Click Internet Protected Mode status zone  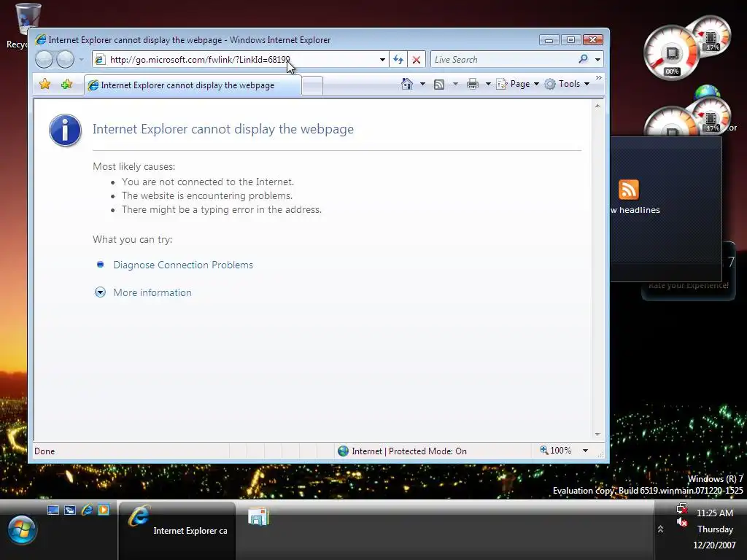tap(402, 451)
